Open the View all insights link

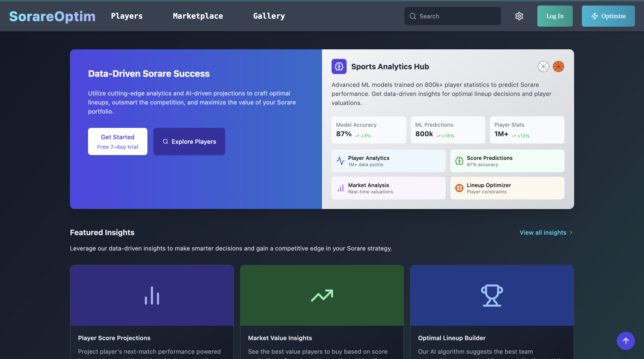point(546,232)
